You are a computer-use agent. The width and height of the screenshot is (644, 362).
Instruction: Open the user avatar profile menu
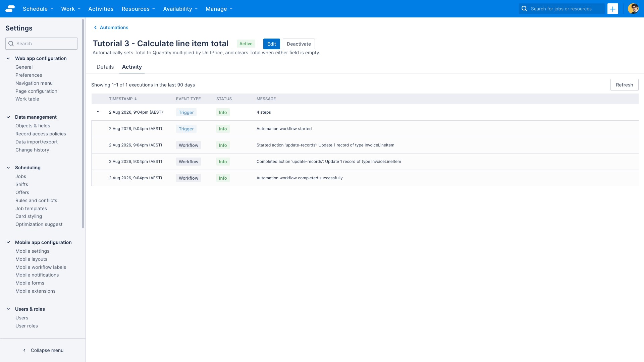coord(633,9)
